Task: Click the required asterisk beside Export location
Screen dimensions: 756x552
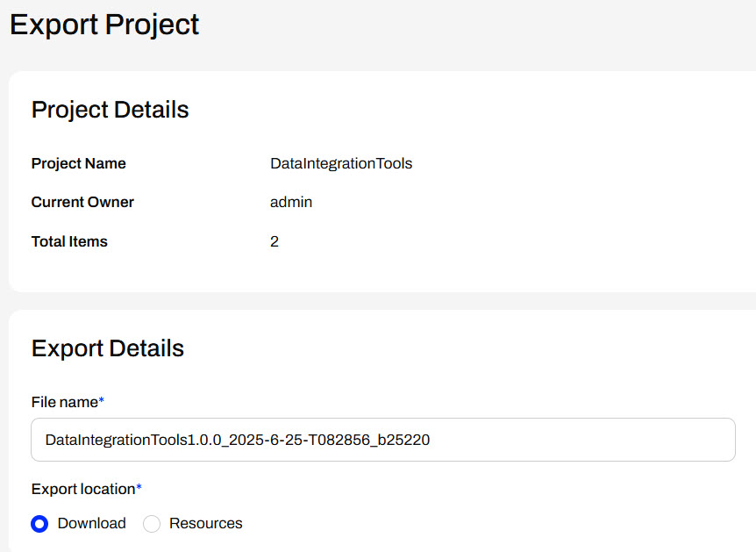Action: [x=139, y=486]
